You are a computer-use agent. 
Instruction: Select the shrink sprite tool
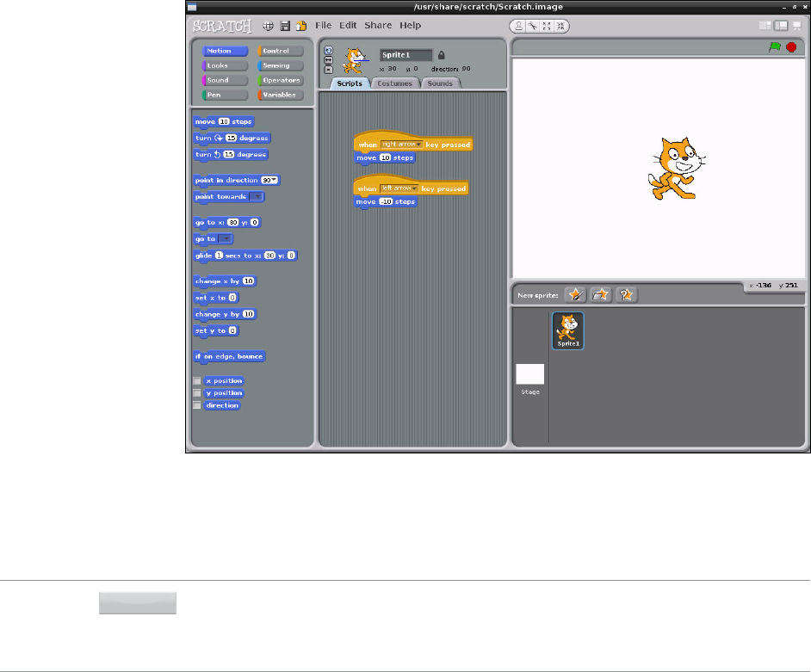click(560, 26)
